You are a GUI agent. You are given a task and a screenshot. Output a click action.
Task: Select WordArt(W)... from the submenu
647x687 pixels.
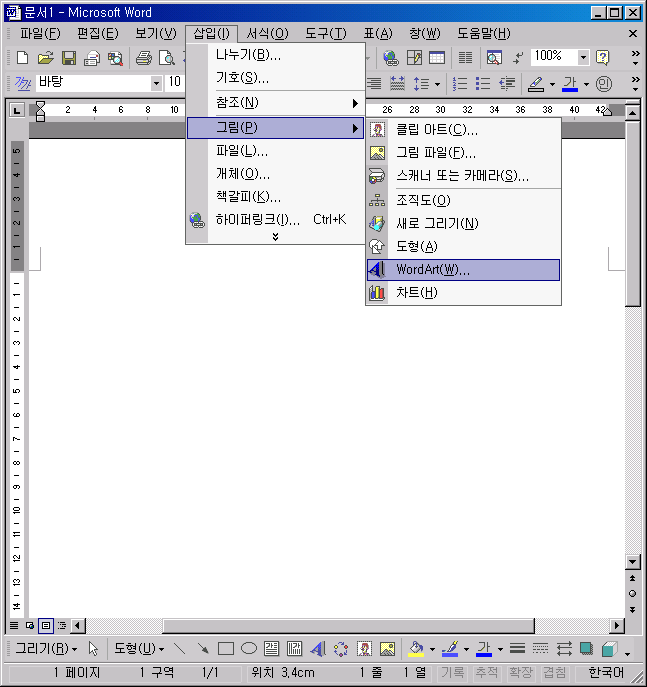click(x=463, y=269)
